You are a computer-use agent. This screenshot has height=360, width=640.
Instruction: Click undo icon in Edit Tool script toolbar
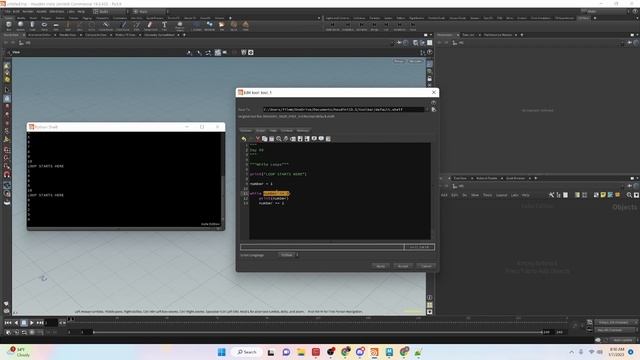[244, 139]
